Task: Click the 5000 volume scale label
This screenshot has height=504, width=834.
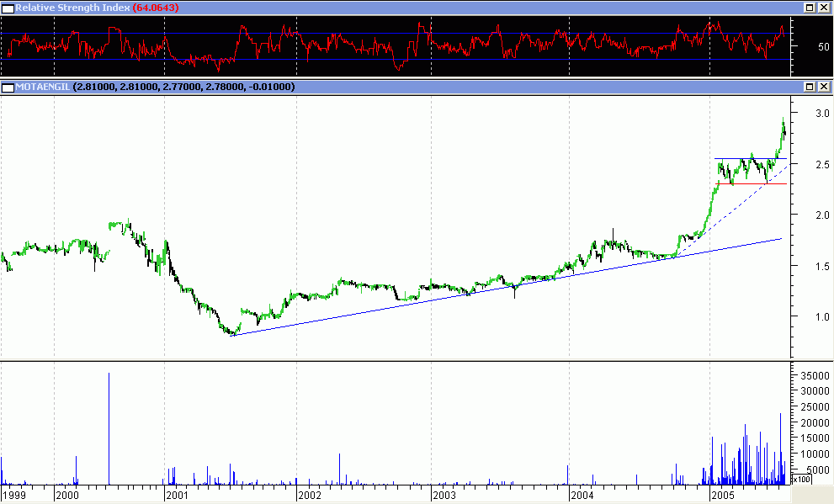Action: click(818, 470)
